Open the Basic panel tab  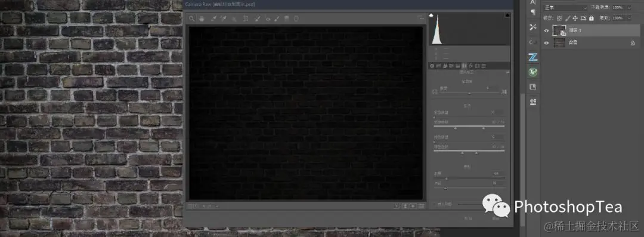tap(432, 66)
